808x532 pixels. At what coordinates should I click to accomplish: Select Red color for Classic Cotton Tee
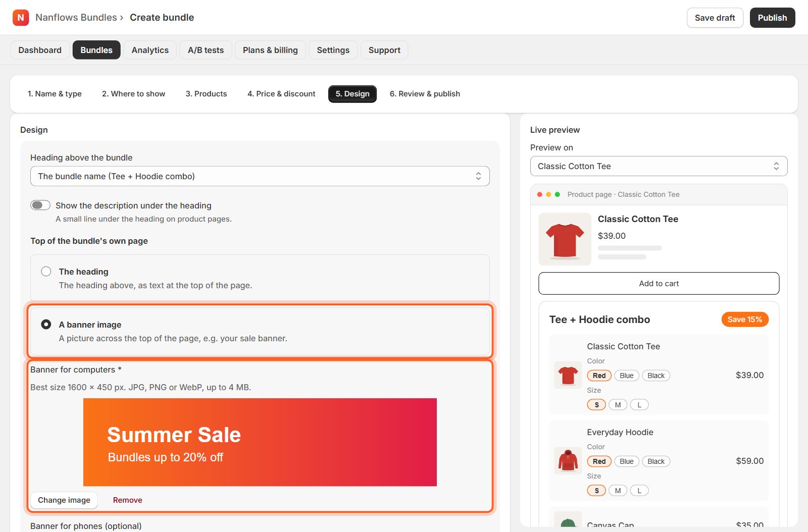[599, 376]
